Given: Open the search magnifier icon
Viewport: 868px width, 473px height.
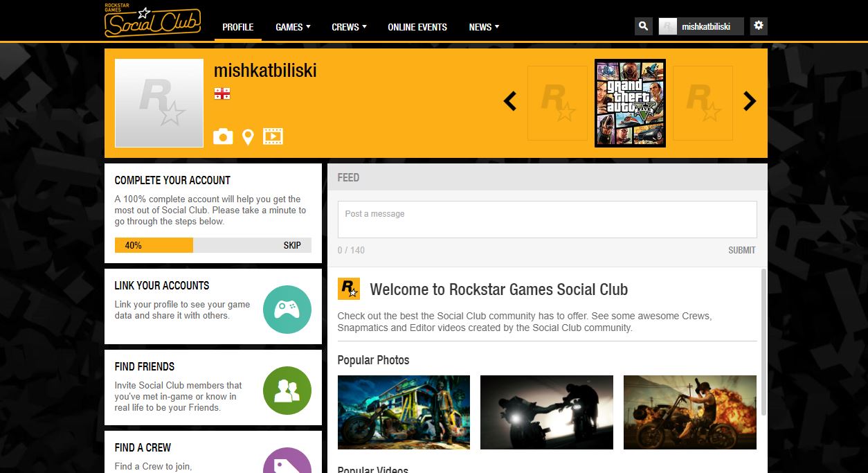Looking at the screenshot, I should click(644, 26).
